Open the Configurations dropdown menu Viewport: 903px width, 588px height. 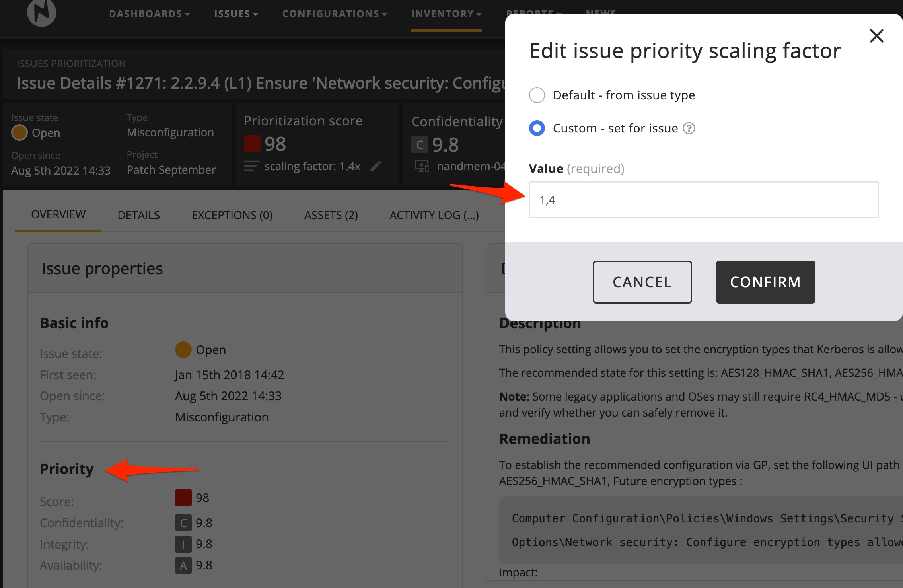click(x=335, y=14)
